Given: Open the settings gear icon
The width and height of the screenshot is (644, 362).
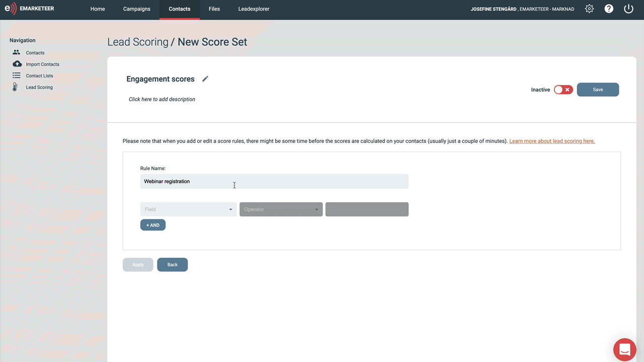Looking at the screenshot, I should point(589,9).
